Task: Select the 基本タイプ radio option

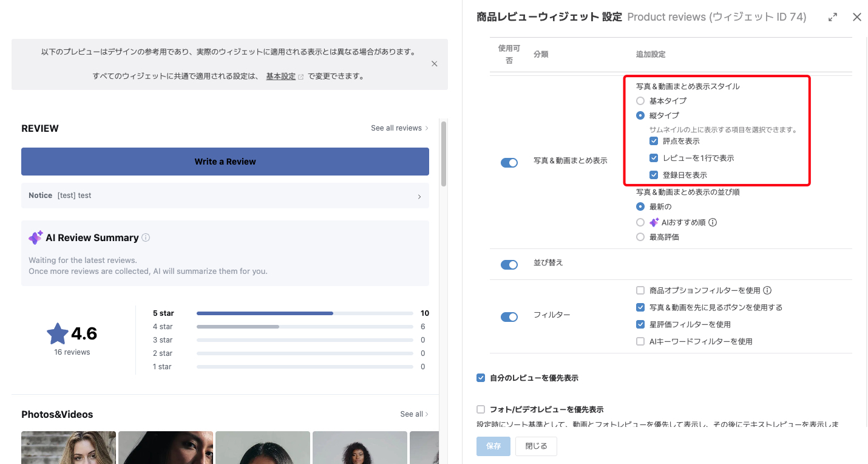Action: tap(640, 101)
